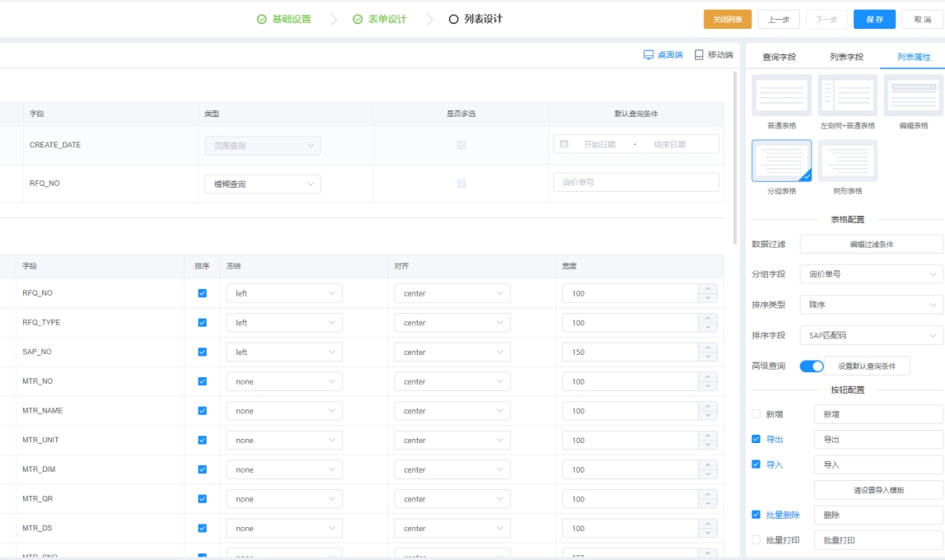Enable the 新增 button checkbox
945x560 pixels.
[756, 414]
